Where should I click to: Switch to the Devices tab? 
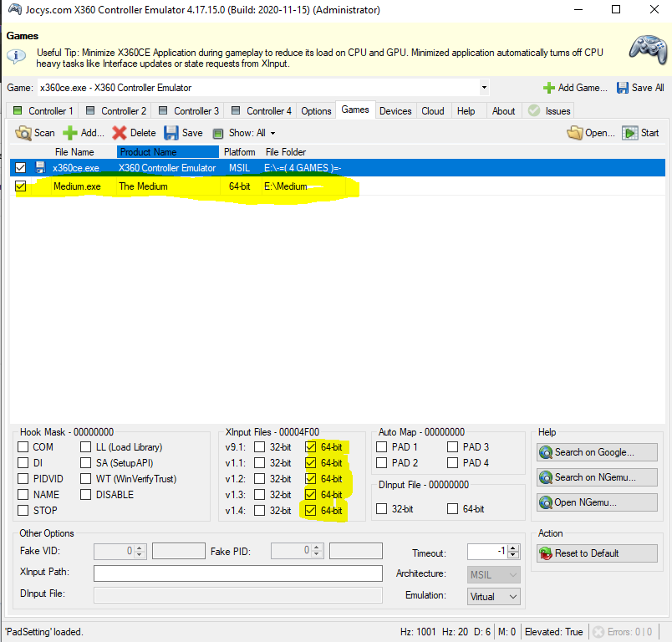pos(395,111)
